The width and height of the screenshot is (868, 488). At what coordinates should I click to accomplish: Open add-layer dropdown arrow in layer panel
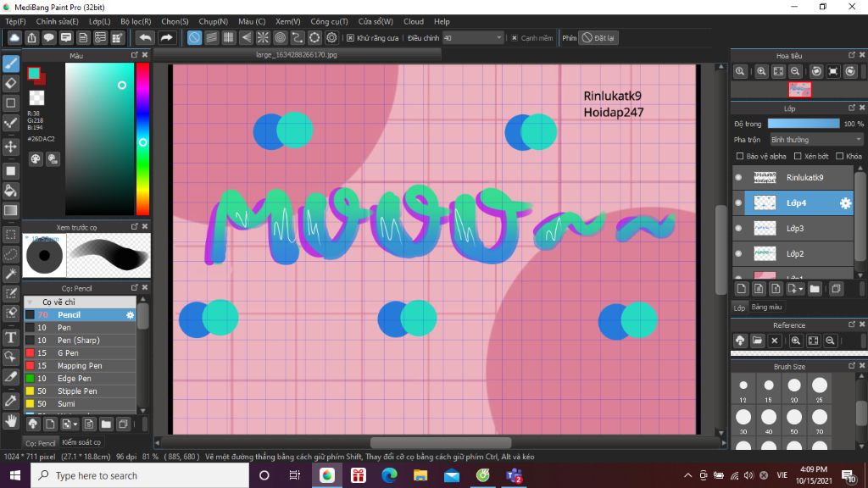pos(800,290)
